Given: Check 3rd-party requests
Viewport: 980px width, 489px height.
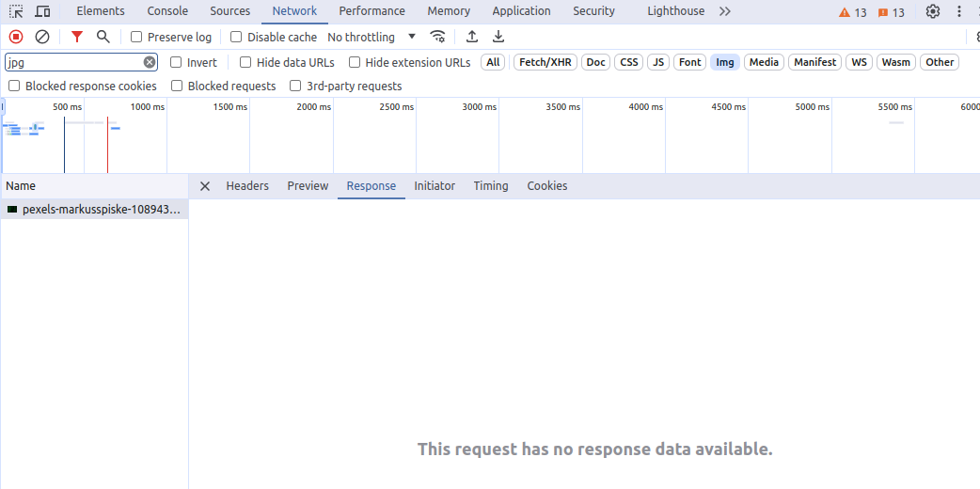Looking at the screenshot, I should click(295, 86).
